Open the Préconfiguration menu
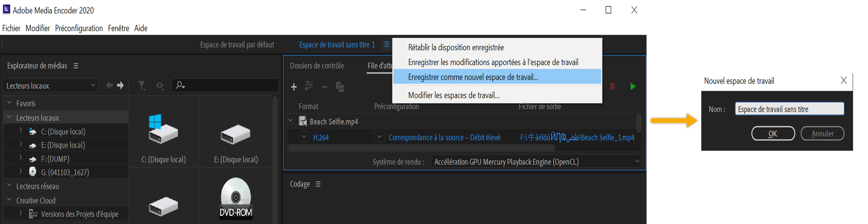This screenshot has width=868, height=224. [79, 28]
